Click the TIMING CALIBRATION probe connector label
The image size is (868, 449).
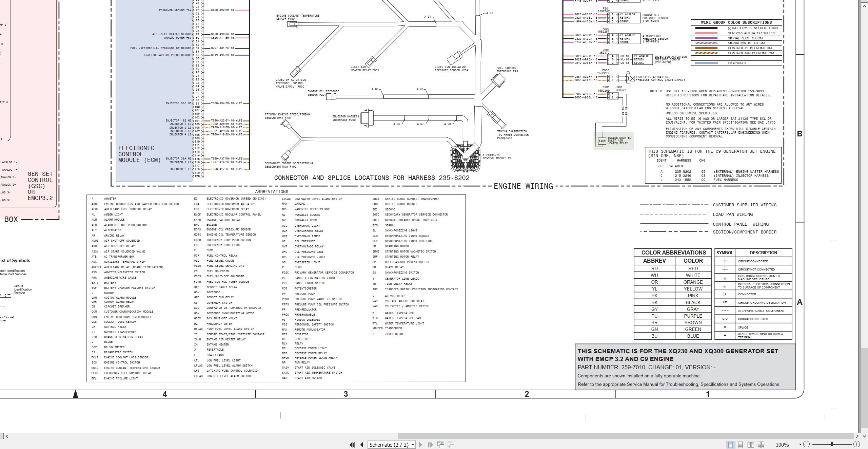[513, 135]
